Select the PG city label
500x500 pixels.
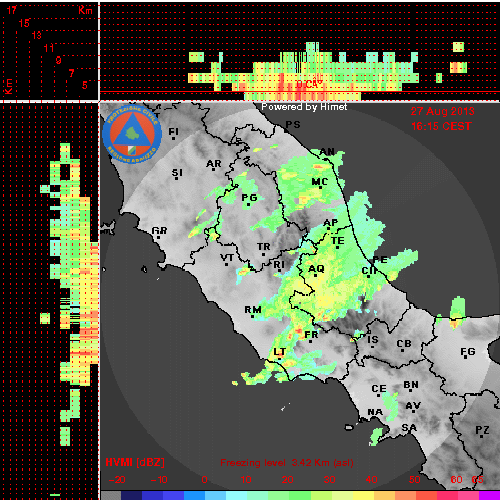(x=249, y=198)
